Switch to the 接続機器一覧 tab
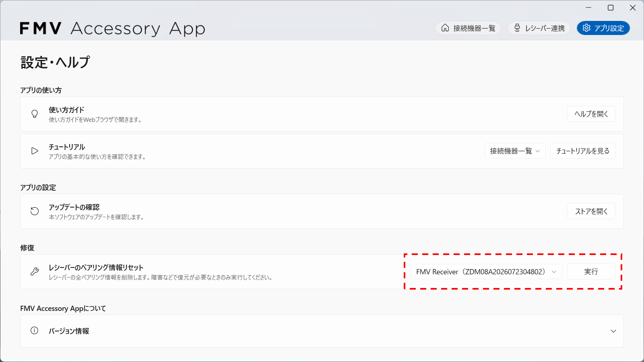The image size is (644, 362). 468,28
